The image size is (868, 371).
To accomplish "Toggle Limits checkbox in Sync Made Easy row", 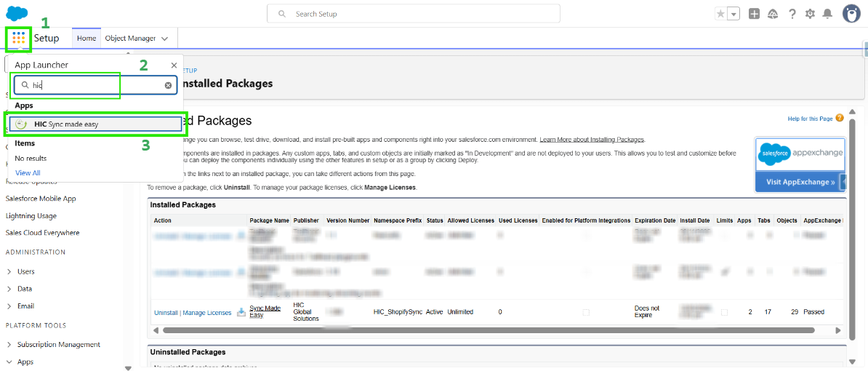I will [x=725, y=312].
